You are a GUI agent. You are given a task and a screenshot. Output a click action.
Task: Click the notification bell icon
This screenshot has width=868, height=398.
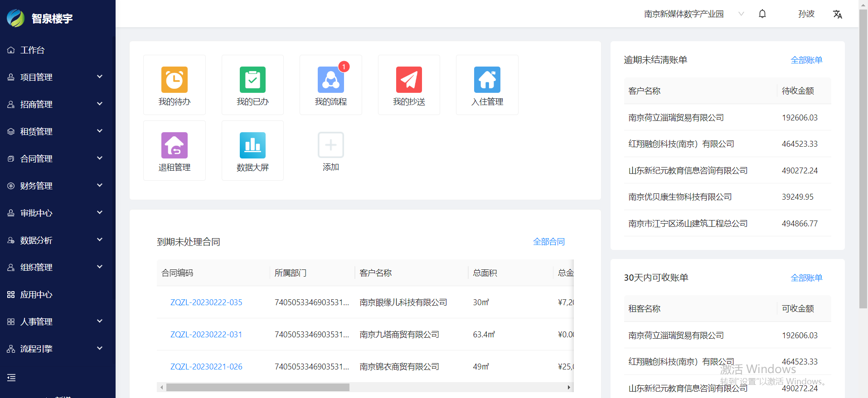pos(762,14)
